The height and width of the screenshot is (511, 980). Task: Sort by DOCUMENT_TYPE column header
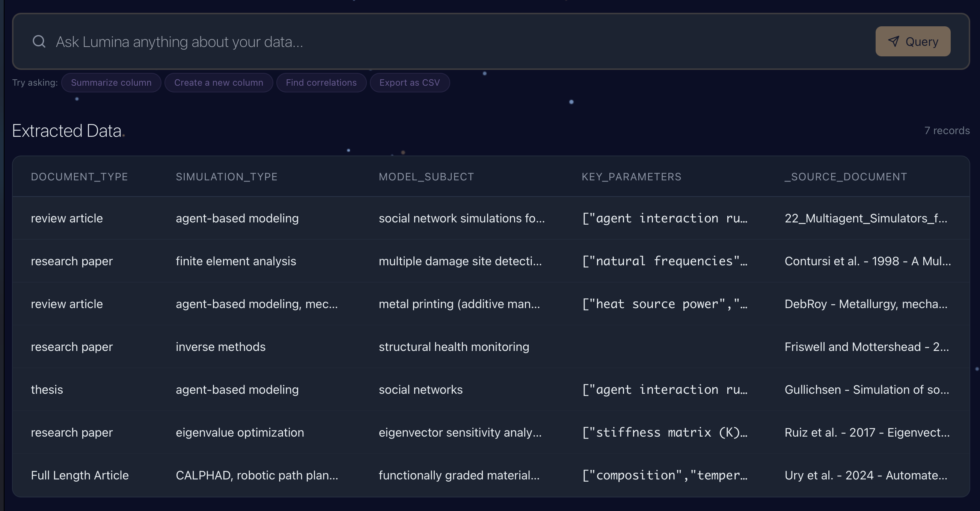[x=79, y=177]
